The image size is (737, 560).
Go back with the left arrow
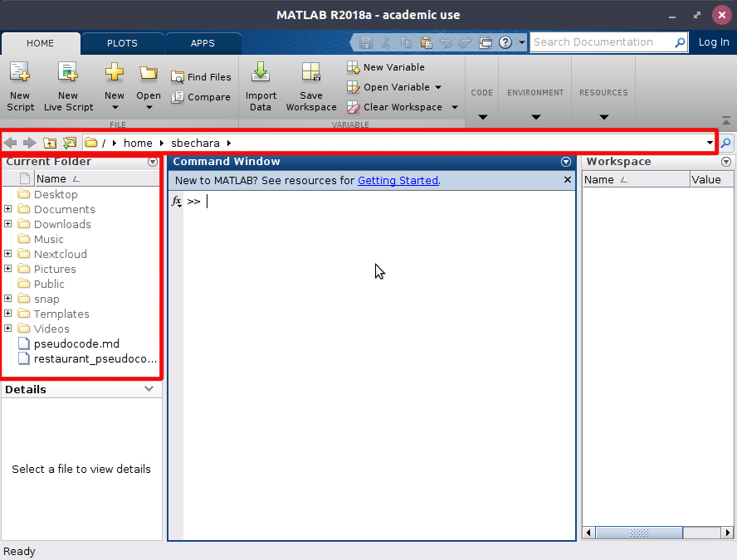[10, 143]
